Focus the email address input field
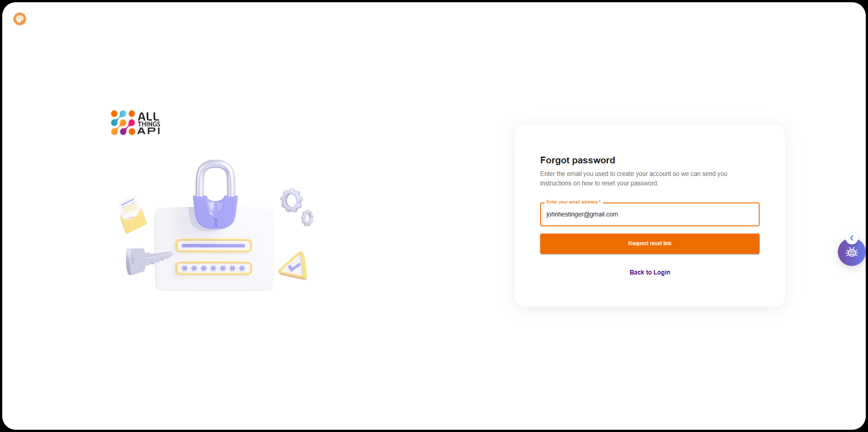 pyautogui.click(x=649, y=215)
